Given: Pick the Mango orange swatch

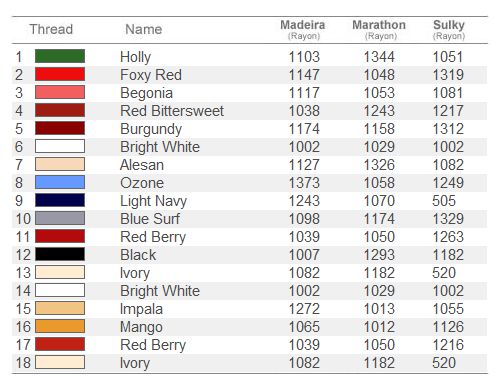Looking at the screenshot, I should point(60,326).
